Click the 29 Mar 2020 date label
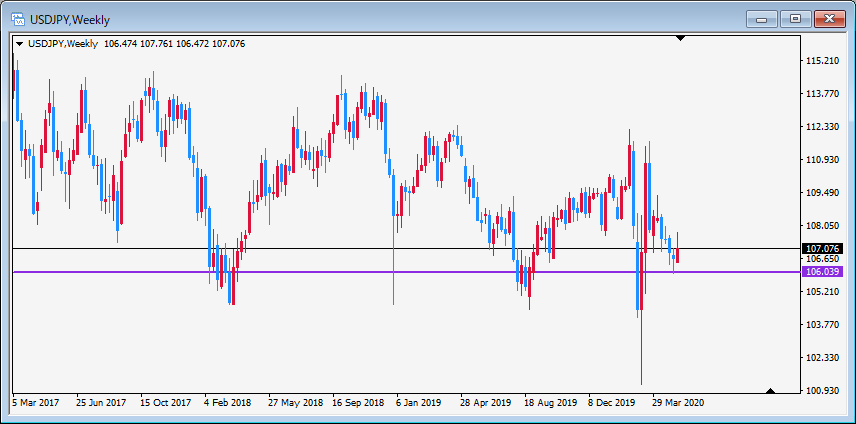 coord(679,403)
